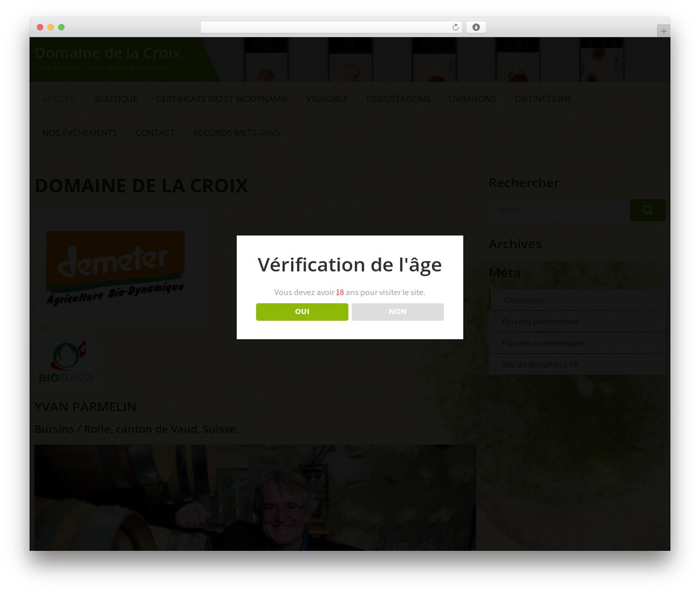
Task: Click the search magnifier icon button
Action: coord(647,210)
